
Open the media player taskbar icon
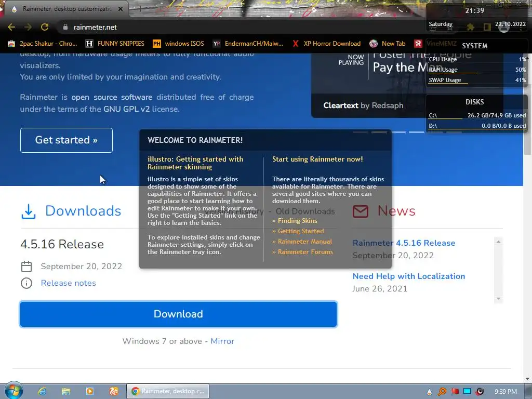pyautogui.click(x=90, y=391)
